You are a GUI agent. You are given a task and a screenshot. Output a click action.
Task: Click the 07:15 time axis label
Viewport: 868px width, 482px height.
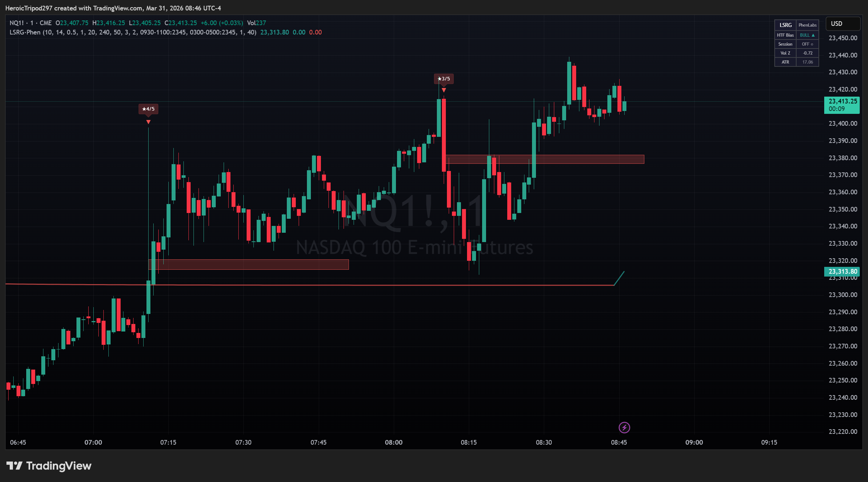click(168, 442)
